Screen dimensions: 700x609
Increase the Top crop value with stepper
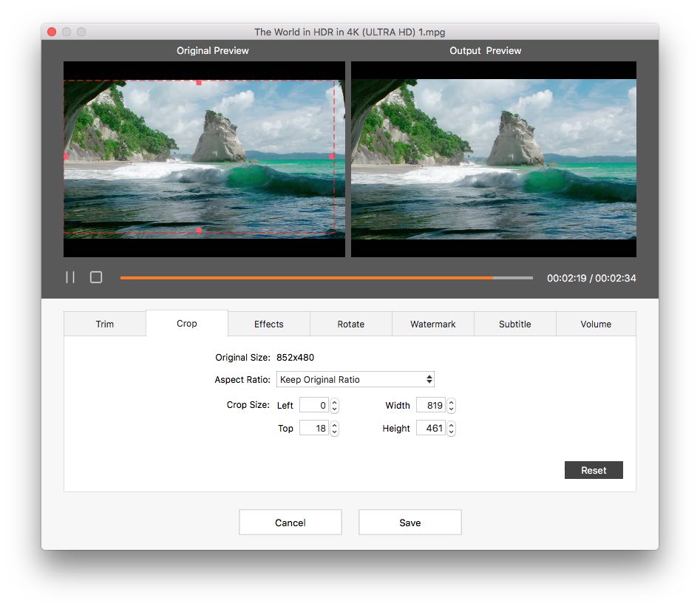[334, 425]
